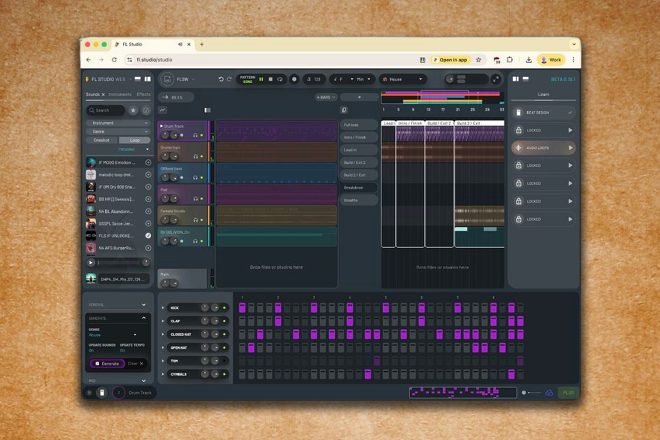Switch to the Instruments tab
660x440 pixels.
click(121, 94)
